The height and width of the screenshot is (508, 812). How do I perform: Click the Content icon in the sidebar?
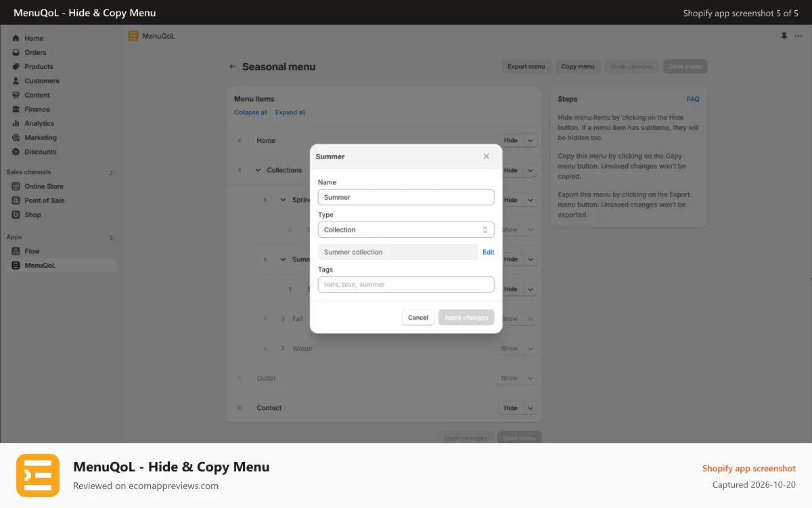coord(16,95)
